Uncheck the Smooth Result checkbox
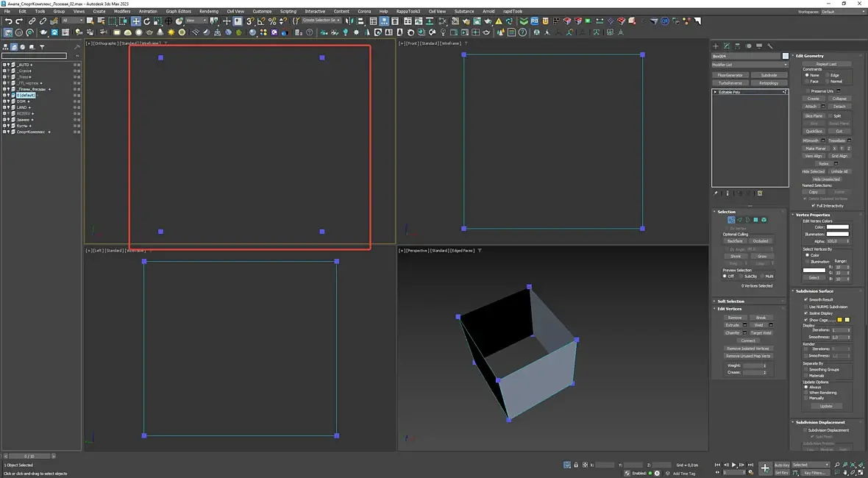Screen dimensions: 868x478 point(806,300)
